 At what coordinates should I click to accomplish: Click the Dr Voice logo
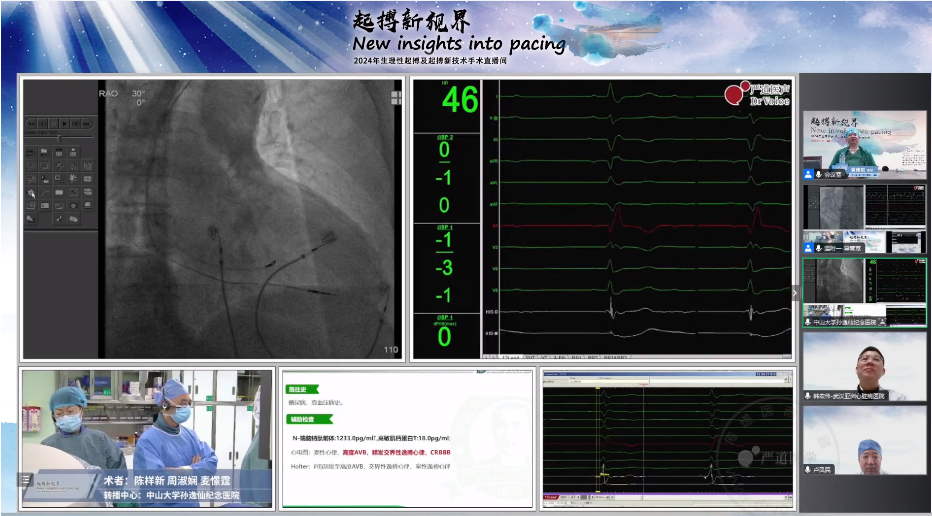pos(758,95)
